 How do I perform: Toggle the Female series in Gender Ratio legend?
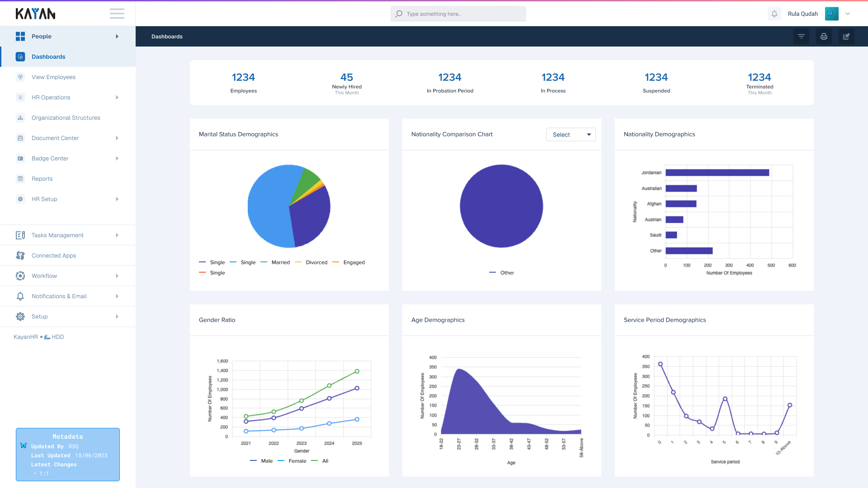coord(297,461)
